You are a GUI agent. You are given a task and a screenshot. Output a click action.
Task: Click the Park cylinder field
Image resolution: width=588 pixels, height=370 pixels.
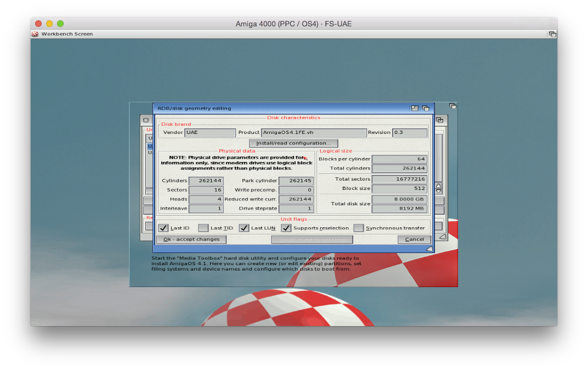(x=296, y=181)
